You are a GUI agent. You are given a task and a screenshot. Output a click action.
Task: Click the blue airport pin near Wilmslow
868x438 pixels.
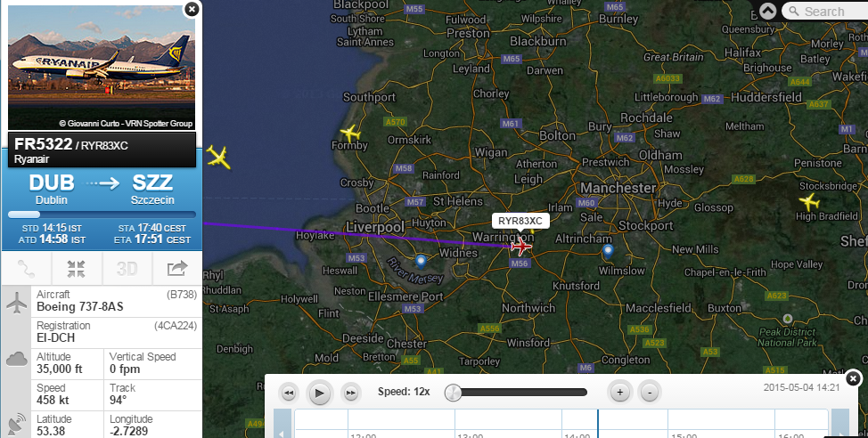click(608, 252)
